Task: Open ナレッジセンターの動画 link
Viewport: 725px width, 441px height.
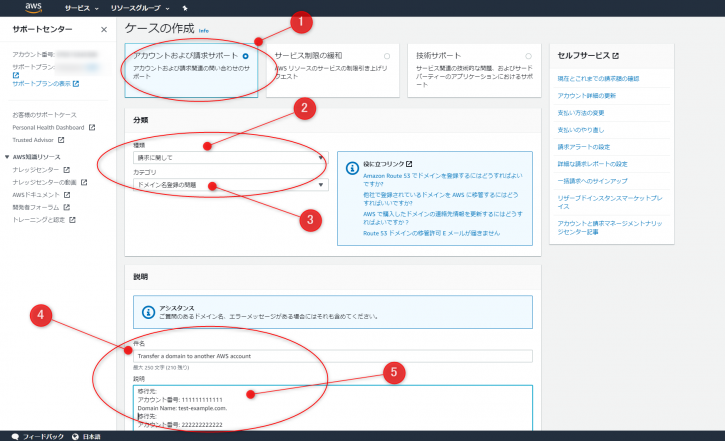Action: 44,183
